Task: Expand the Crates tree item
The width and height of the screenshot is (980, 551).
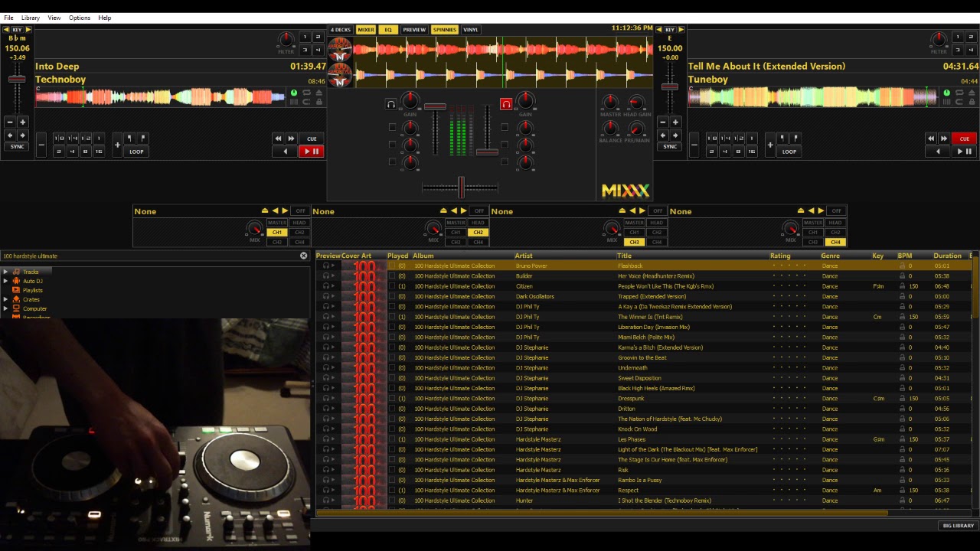Action: (6, 299)
